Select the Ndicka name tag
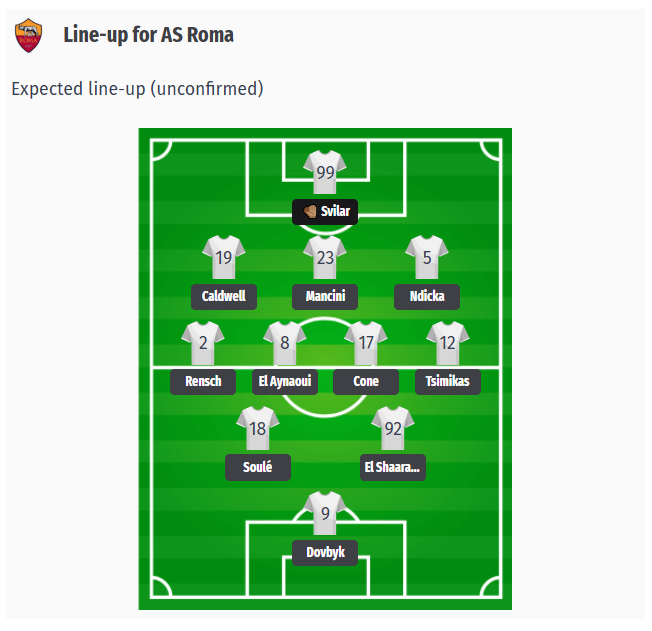This screenshot has height=631, width=652. pos(427,297)
